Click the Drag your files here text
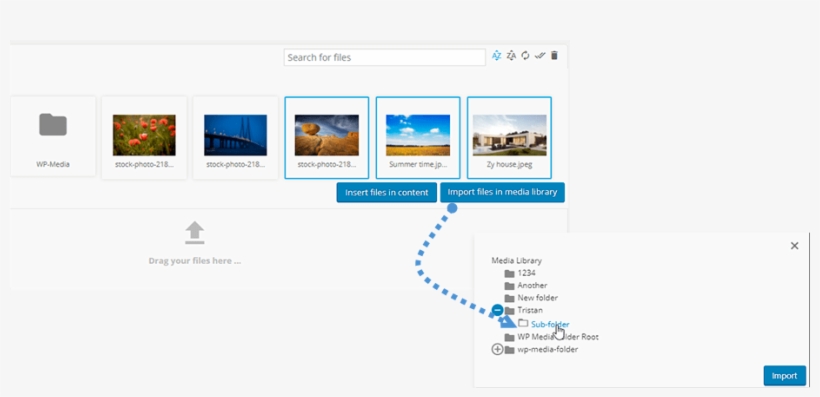 [195, 260]
